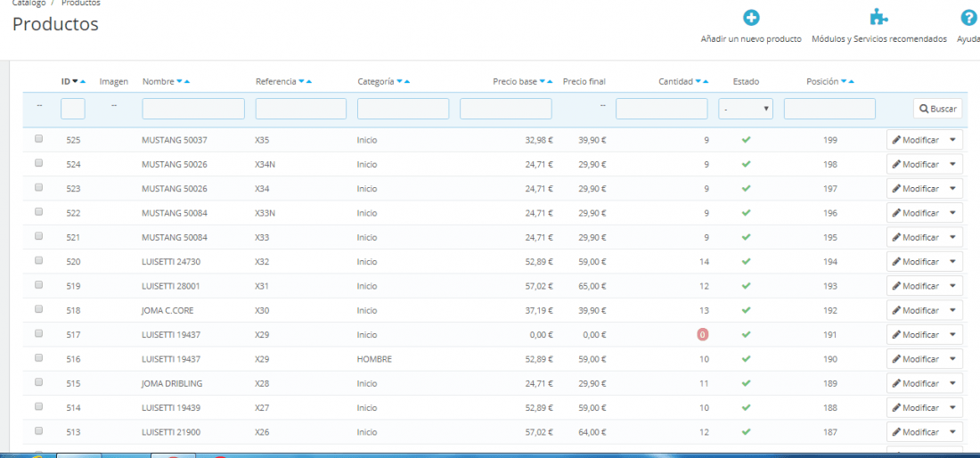
Task: Toggle status checkmark for product 517
Action: [x=746, y=334]
